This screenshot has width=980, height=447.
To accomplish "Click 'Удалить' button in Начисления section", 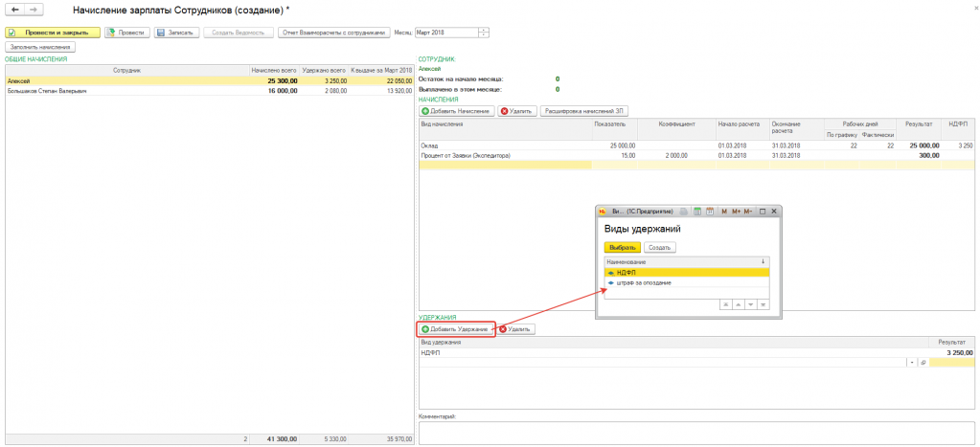I will [x=516, y=111].
